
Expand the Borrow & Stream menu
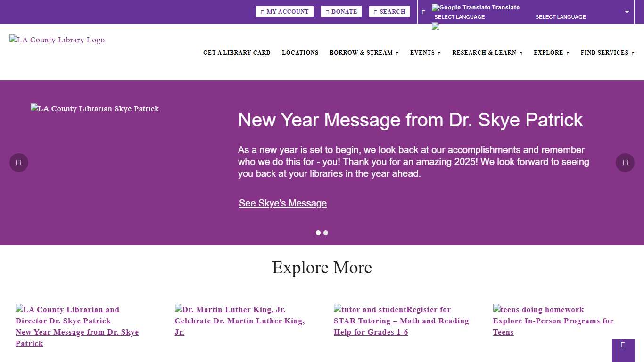pyautogui.click(x=363, y=53)
